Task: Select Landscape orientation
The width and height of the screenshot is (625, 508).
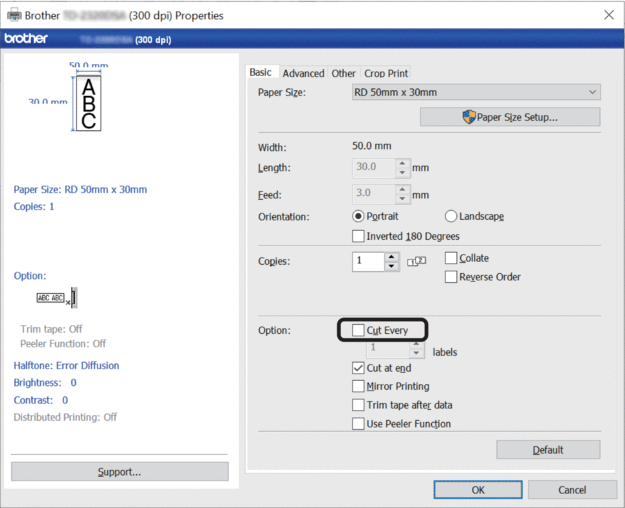Action: (451, 216)
